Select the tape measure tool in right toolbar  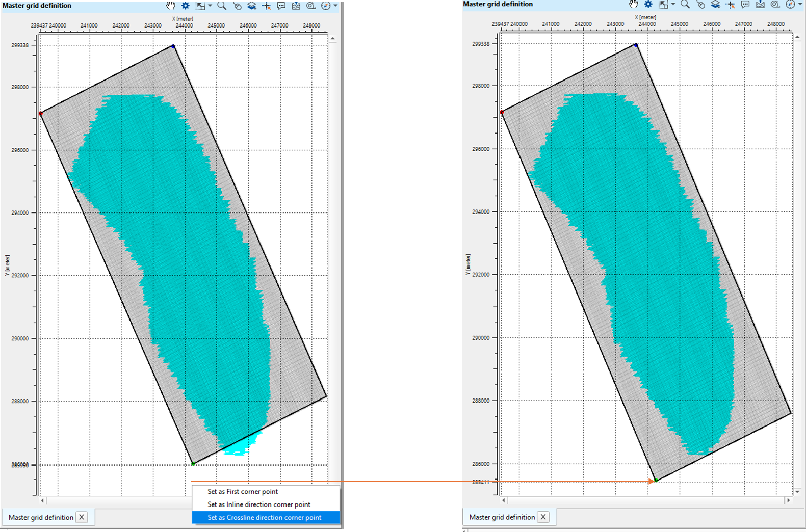(x=775, y=5)
